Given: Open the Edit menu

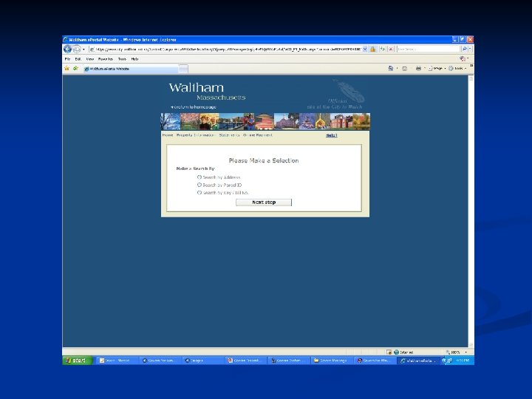Looking at the screenshot, I should [78, 59].
